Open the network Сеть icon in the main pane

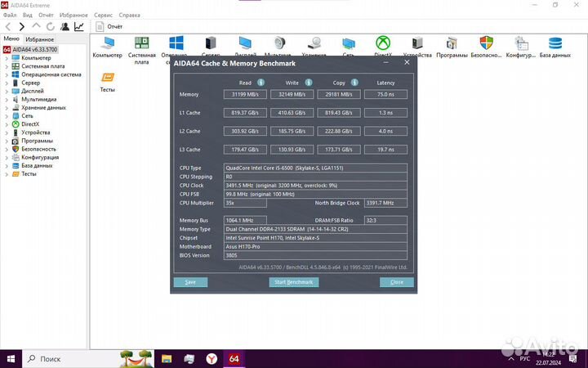click(x=349, y=43)
